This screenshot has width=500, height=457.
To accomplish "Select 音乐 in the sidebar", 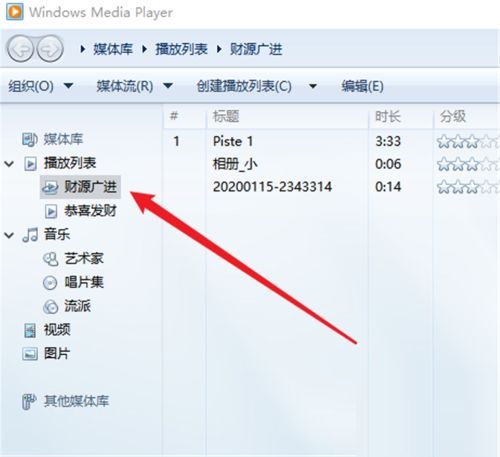I will 57,235.
